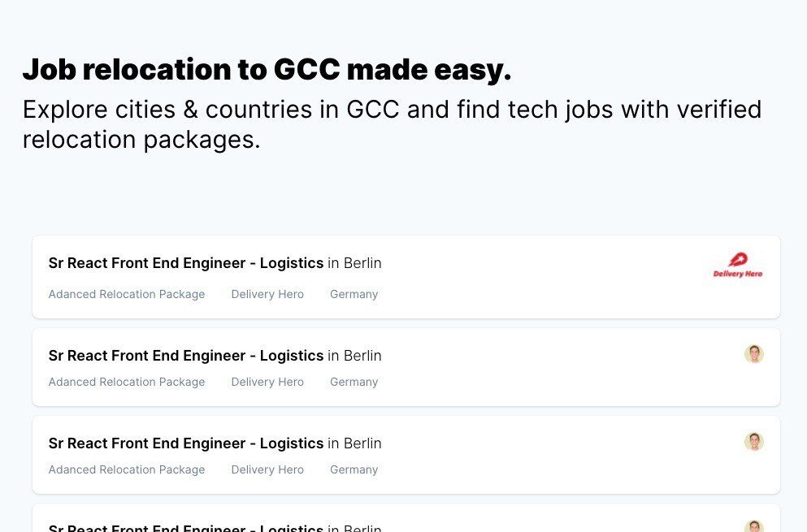Click the Germany label in second job card
The width and height of the screenshot is (807, 532).
click(x=354, y=382)
